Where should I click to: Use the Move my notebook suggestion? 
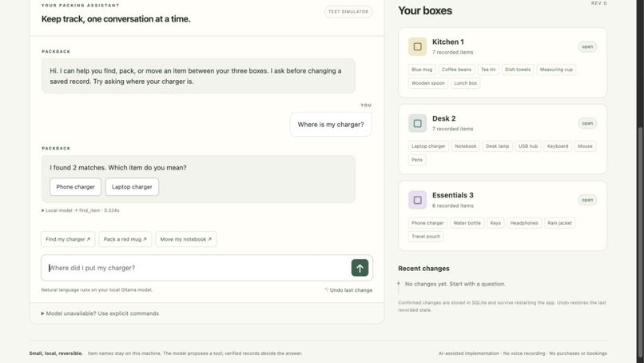[x=185, y=239]
